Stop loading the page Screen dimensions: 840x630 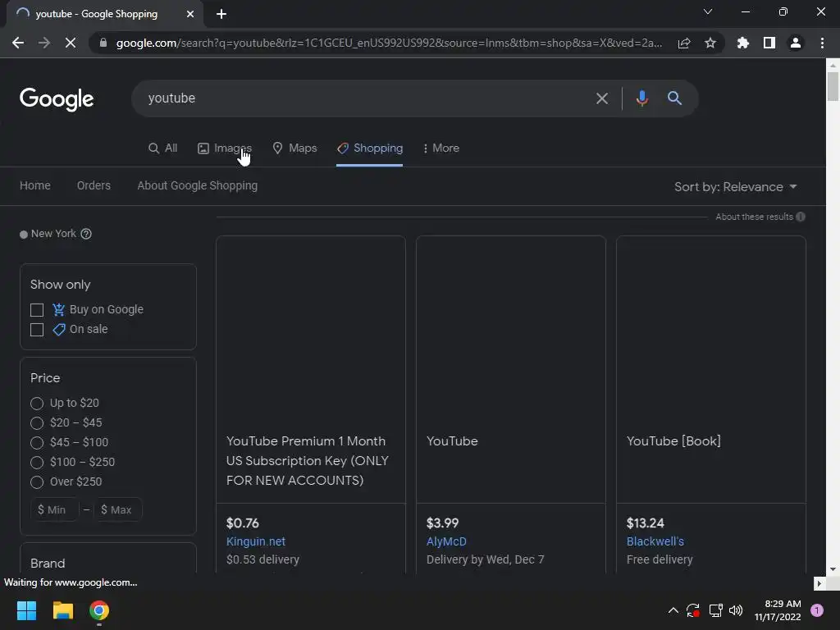71,43
